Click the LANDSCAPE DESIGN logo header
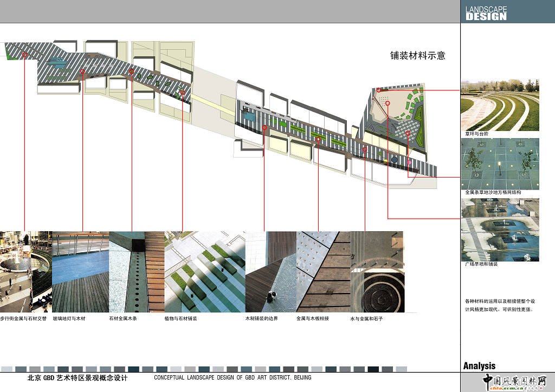This screenshot has height=392, width=555. pyautogui.click(x=486, y=13)
